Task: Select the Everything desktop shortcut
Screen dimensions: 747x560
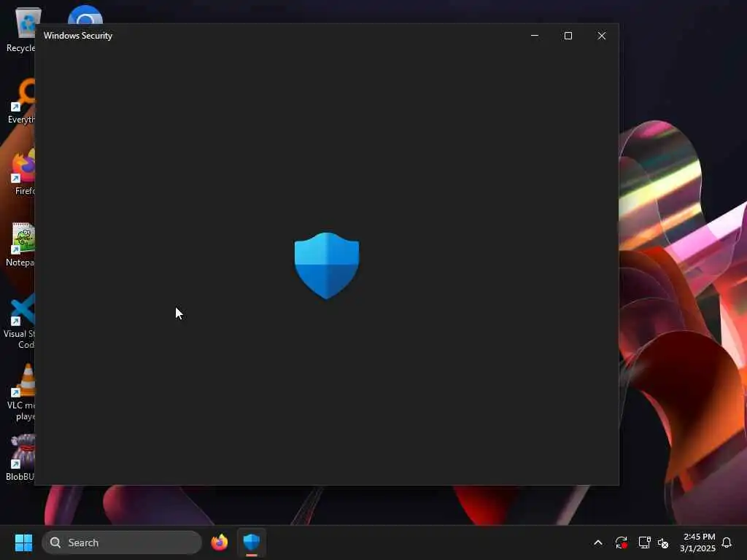Action: [x=20, y=101]
